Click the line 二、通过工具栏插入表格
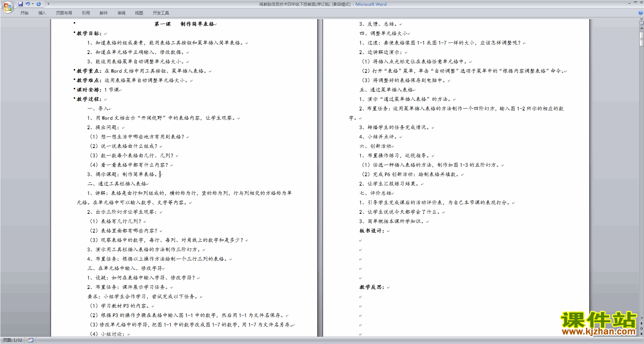Screen dimensions: 644x344 coord(117,184)
